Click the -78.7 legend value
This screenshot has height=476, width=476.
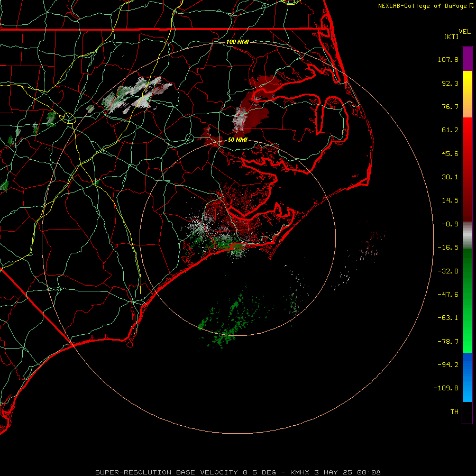tap(448, 342)
